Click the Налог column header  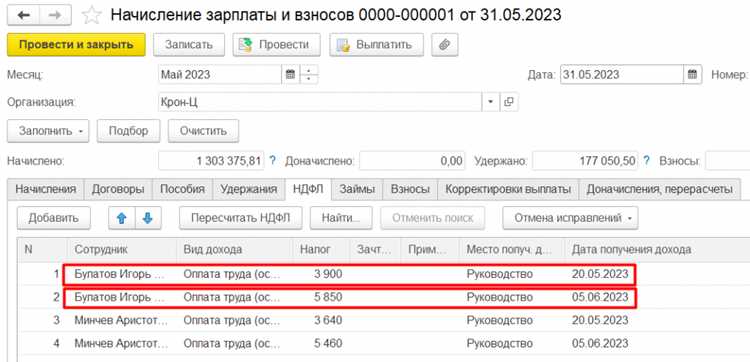[320, 249]
